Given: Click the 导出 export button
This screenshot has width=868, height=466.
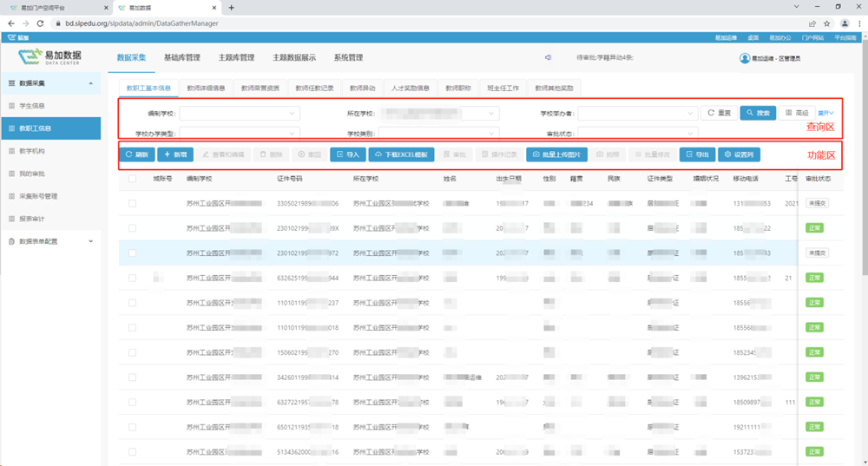Looking at the screenshot, I should (x=697, y=154).
